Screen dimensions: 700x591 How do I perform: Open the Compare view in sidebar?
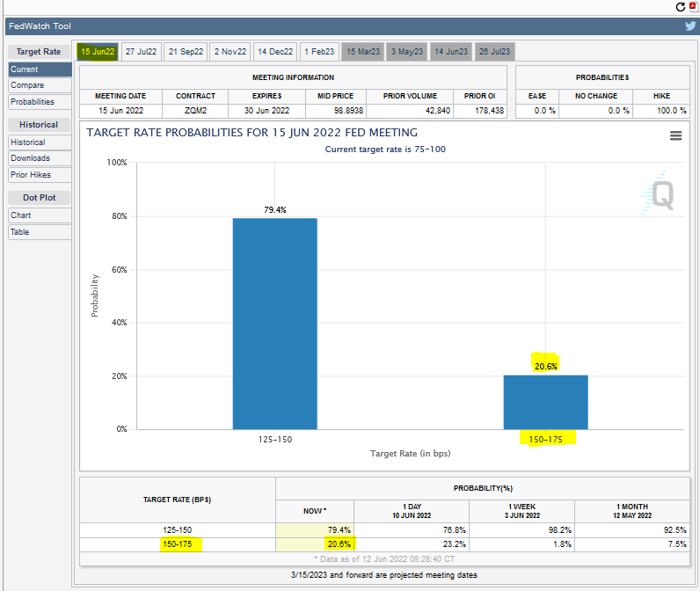[40, 85]
